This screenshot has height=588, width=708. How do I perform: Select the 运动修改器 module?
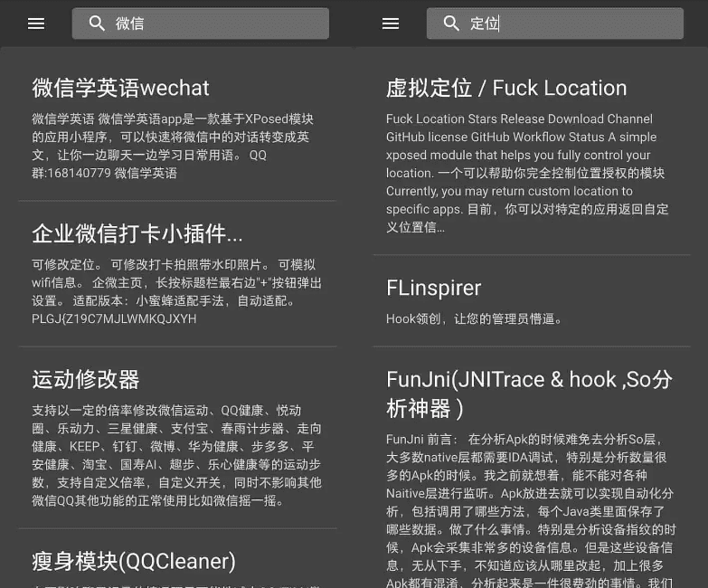coord(86,380)
